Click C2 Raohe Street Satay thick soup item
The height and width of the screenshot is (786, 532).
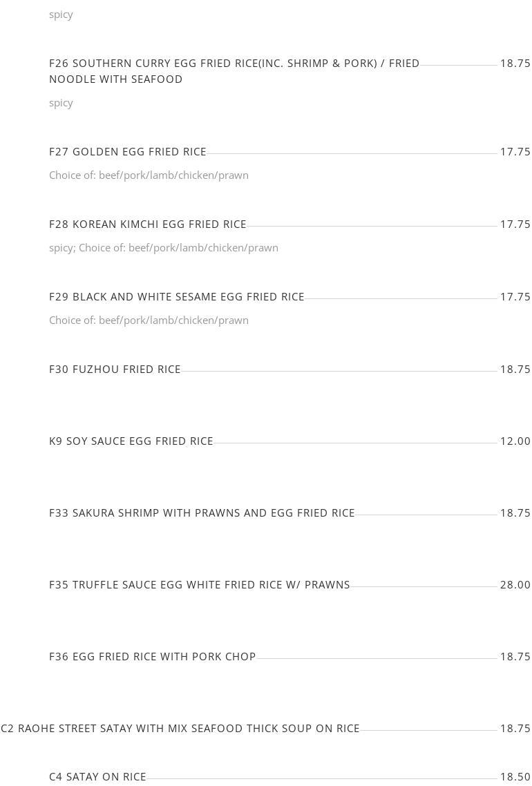click(x=180, y=729)
